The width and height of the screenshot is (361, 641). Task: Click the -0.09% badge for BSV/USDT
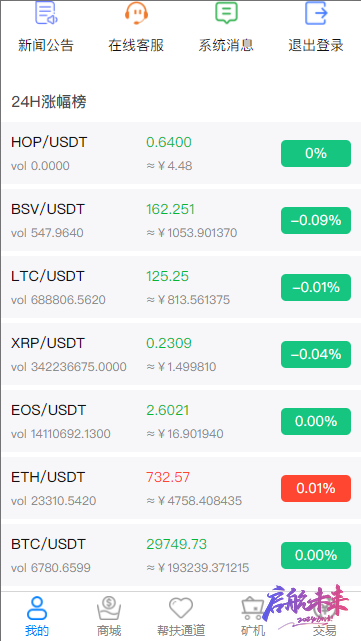click(316, 220)
